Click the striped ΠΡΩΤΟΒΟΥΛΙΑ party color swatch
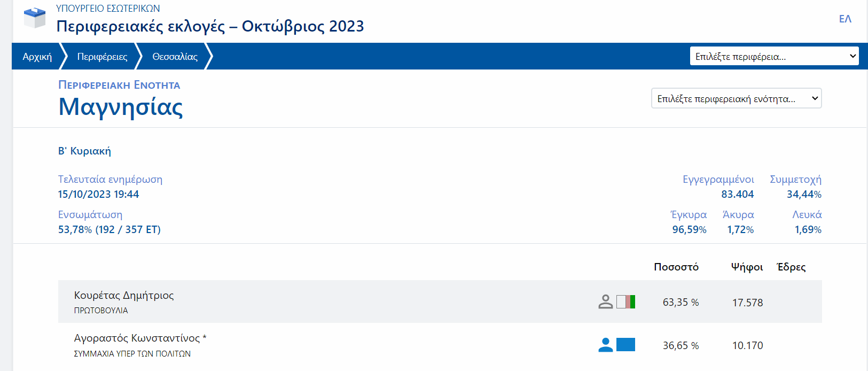The image size is (868, 371). [625, 302]
